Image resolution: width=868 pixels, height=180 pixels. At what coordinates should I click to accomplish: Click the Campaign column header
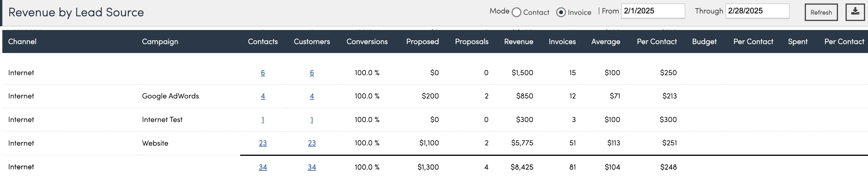click(x=160, y=42)
